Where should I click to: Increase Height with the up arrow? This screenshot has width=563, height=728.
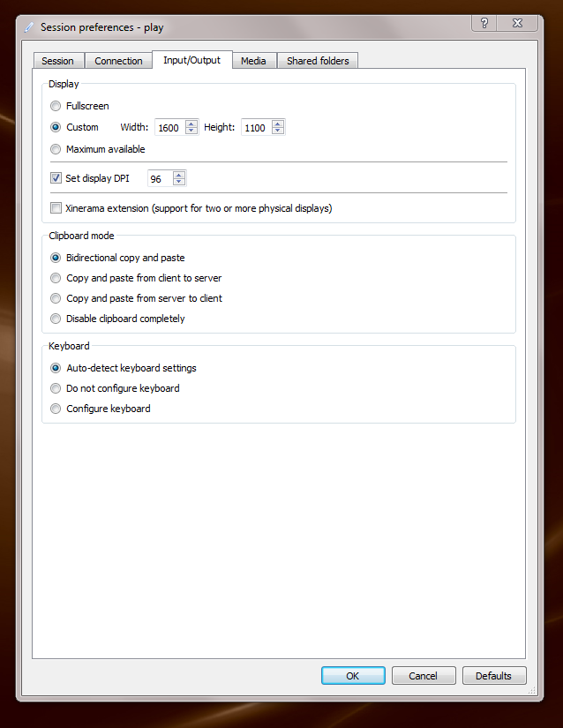278,124
